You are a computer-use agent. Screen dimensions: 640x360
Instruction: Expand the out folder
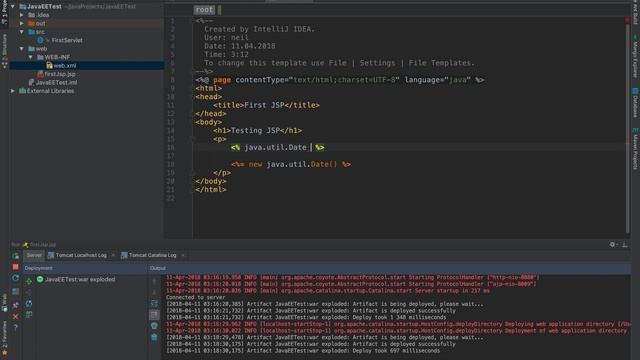click(22, 23)
